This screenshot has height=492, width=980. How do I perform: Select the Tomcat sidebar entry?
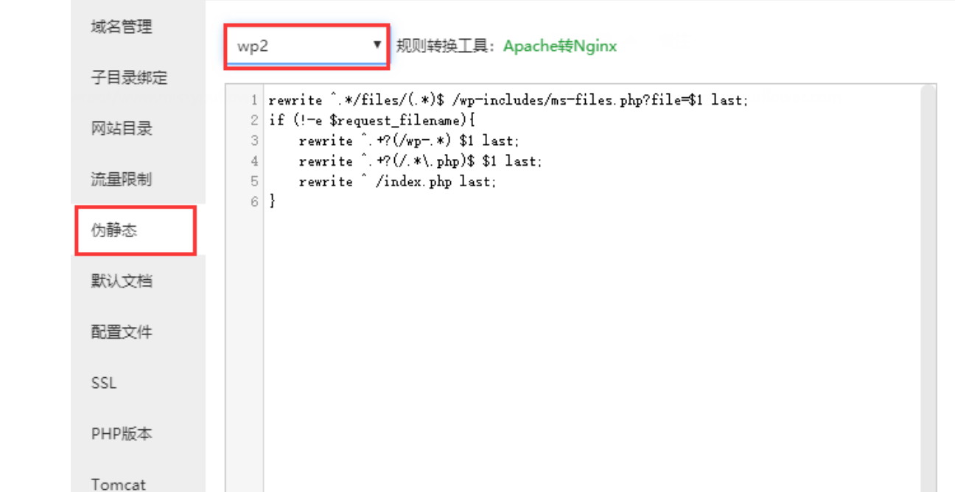(x=118, y=482)
